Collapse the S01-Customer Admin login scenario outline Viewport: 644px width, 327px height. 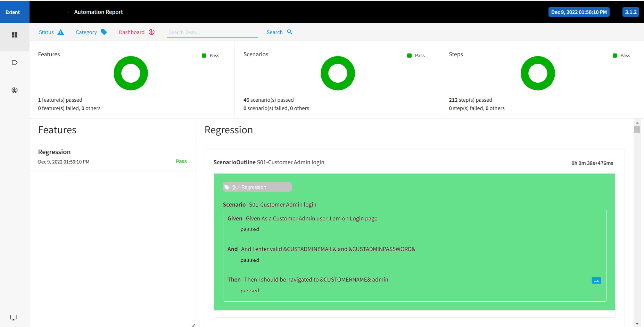click(x=269, y=162)
